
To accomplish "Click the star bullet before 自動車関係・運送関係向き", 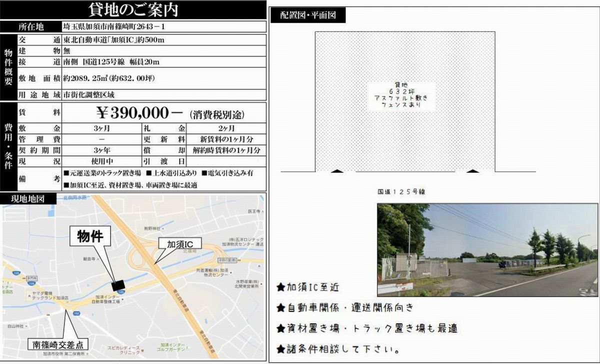I will [281, 307].
